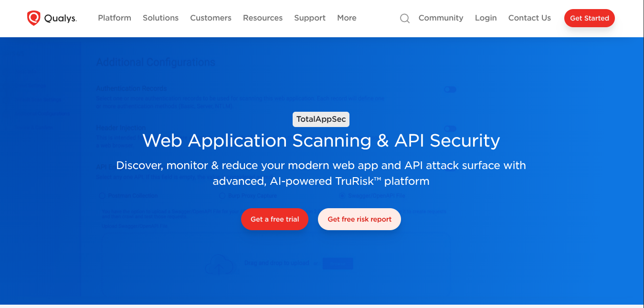Open the Platform dropdown menu

point(115,18)
